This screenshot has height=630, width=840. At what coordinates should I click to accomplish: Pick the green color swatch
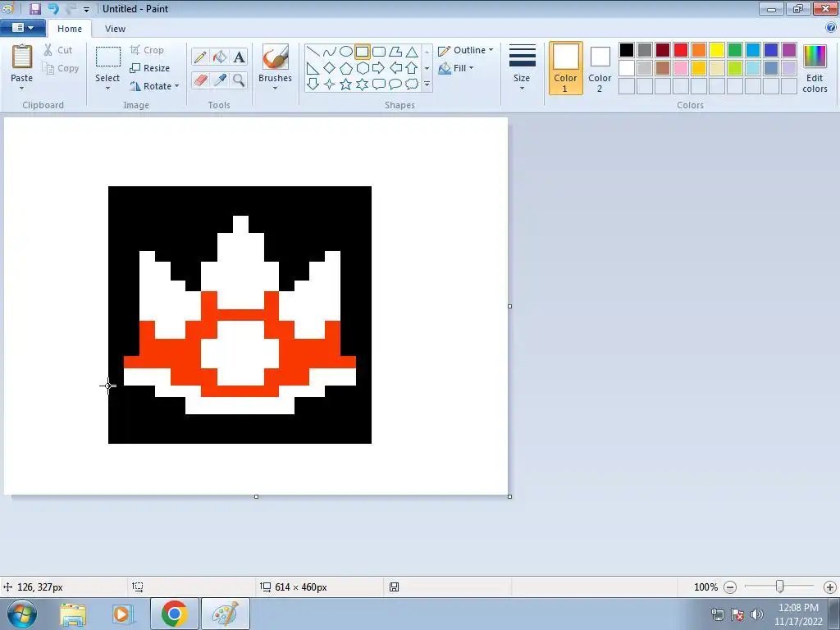pyautogui.click(x=735, y=50)
